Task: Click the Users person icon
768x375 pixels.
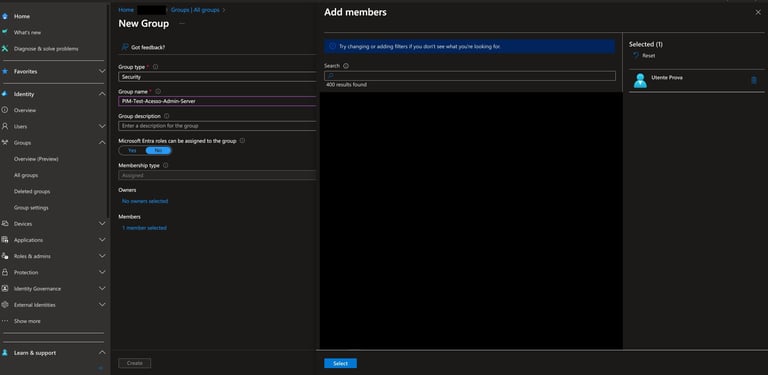Action: (x=5, y=126)
